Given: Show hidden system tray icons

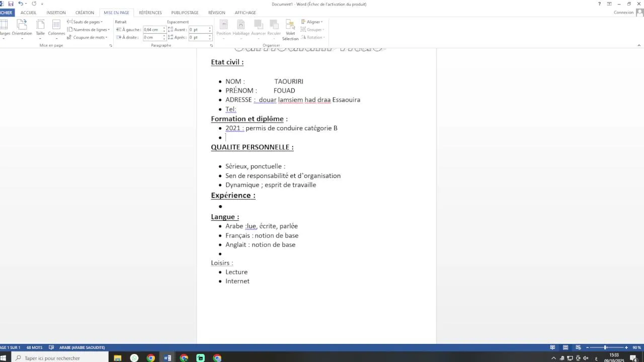Looking at the screenshot, I should coord(554,358).
